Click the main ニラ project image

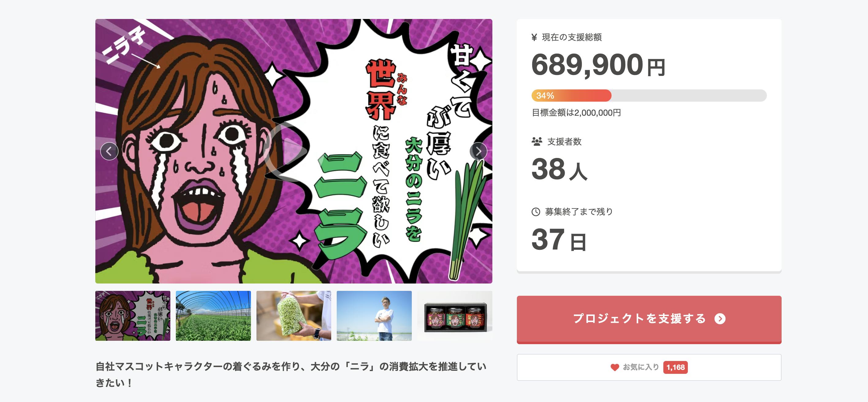(294, 151)
